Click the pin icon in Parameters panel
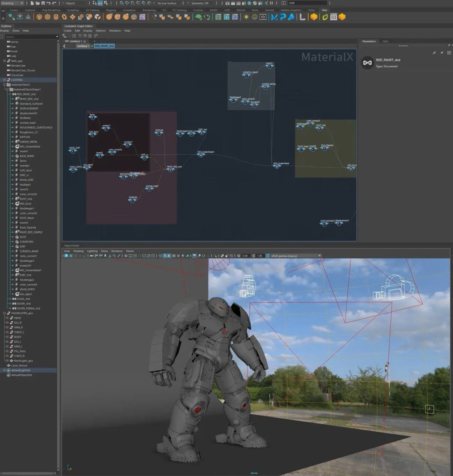This screenshot has width=453, height=476. pyautogui.click(x=441, y=53)
